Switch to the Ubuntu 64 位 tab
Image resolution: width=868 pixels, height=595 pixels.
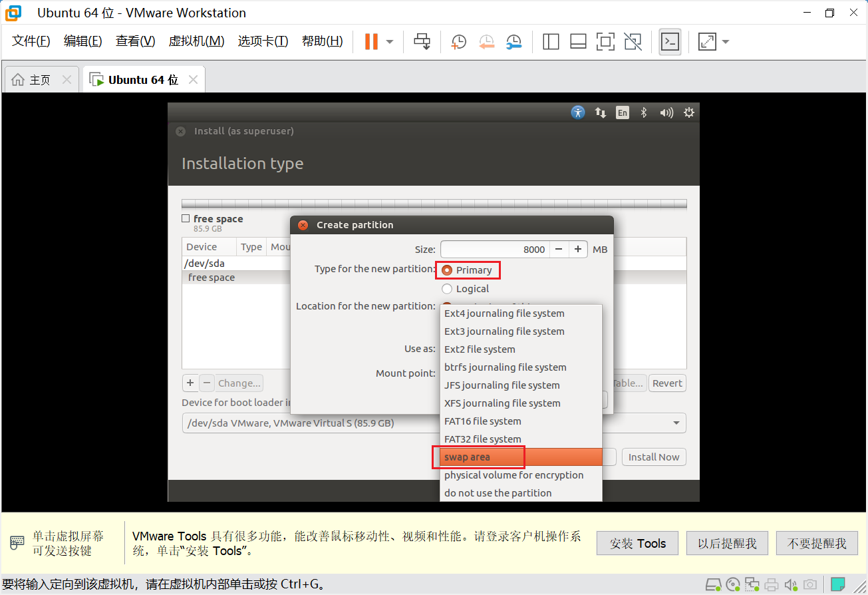144,80
